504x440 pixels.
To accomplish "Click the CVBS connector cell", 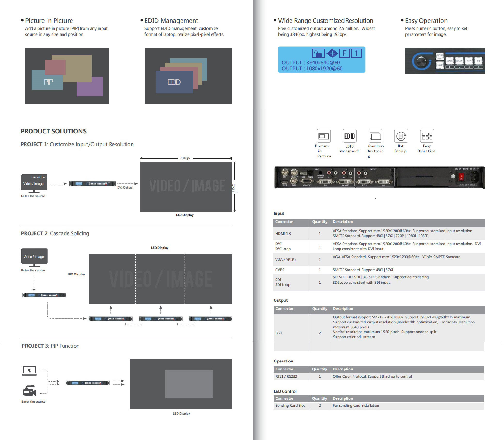I will click(x=292, y=270).
